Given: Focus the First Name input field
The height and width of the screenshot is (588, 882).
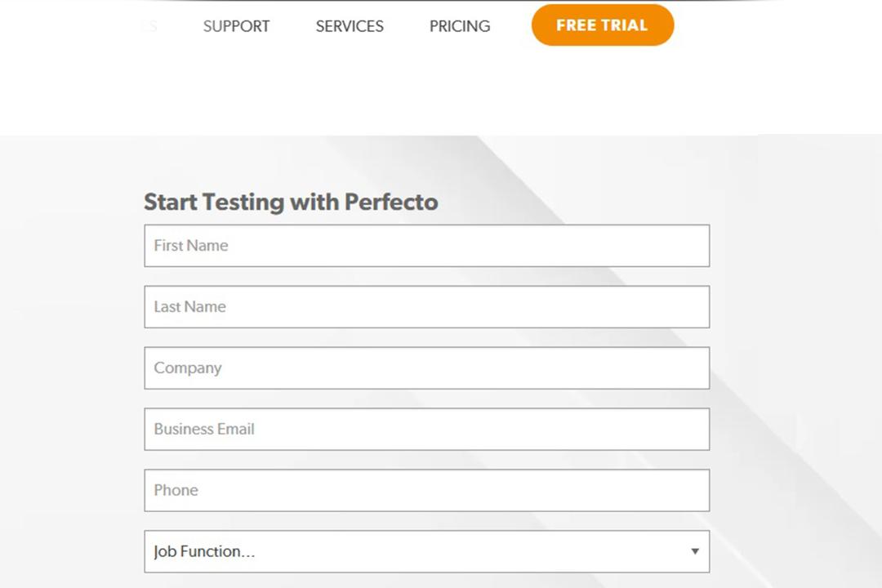Looking at the screenshot, I should pos(427,246).
